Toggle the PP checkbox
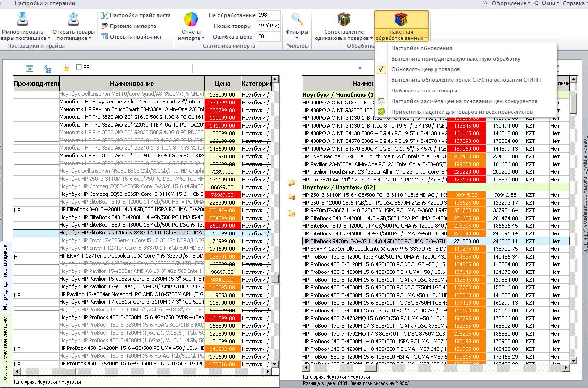588x388 pixels. (79, 67)
